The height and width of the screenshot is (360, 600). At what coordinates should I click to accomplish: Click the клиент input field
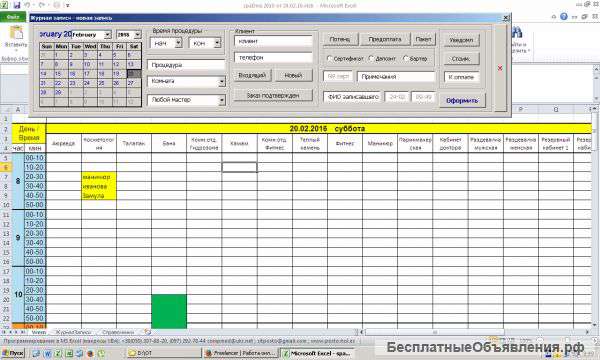273,41
